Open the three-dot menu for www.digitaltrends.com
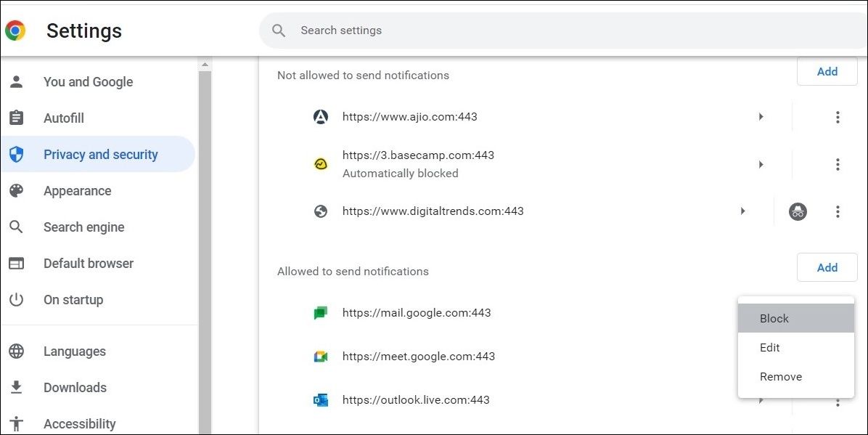The height and width of the screenshot is (435, 868). [x=838, y=211]
